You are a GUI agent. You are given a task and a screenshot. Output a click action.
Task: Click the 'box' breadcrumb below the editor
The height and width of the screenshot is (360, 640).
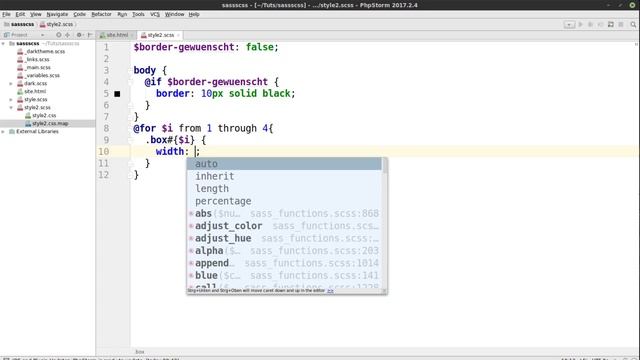(x=140, y=352)
